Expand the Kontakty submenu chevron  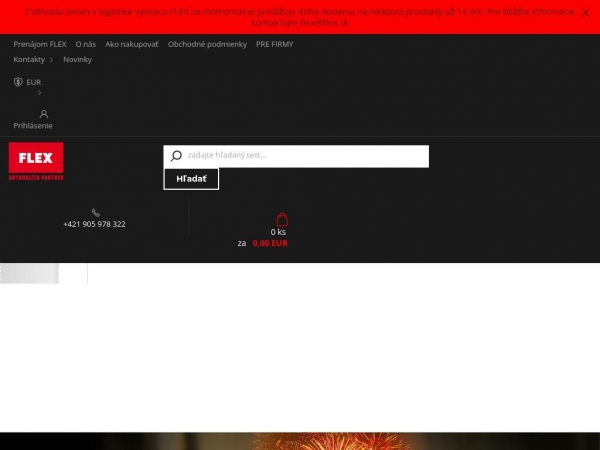tap(51, 60)
